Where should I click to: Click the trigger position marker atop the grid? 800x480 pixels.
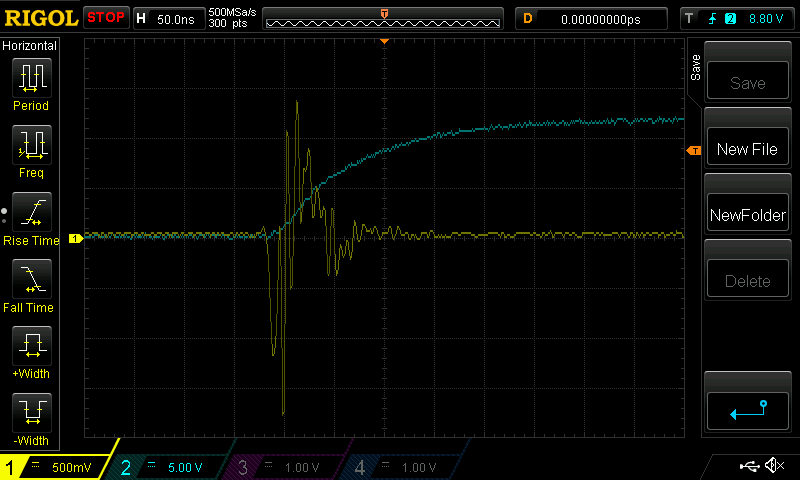(385, 41)
